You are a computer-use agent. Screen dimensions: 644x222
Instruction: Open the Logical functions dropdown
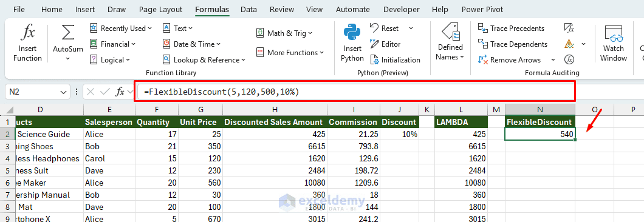[110, 60]
